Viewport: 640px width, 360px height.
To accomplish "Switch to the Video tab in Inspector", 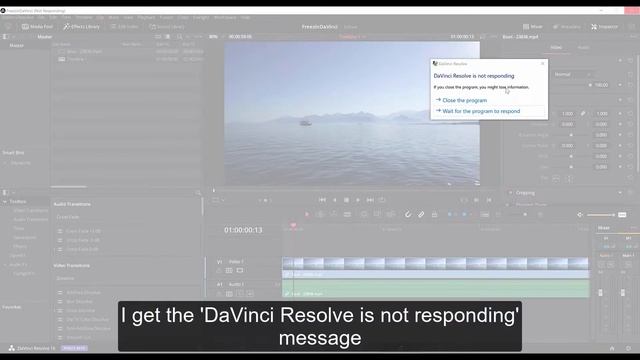I will click(556, 47).
